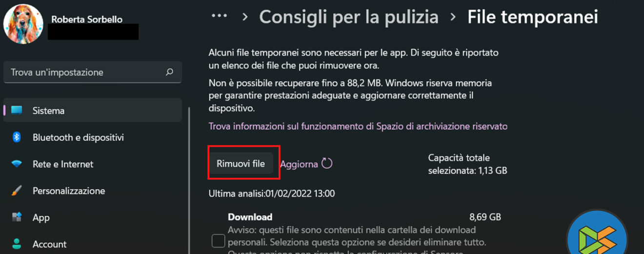Click Roberta Sorbello's profile picture
Screen dimensions: 644x254
23,24
